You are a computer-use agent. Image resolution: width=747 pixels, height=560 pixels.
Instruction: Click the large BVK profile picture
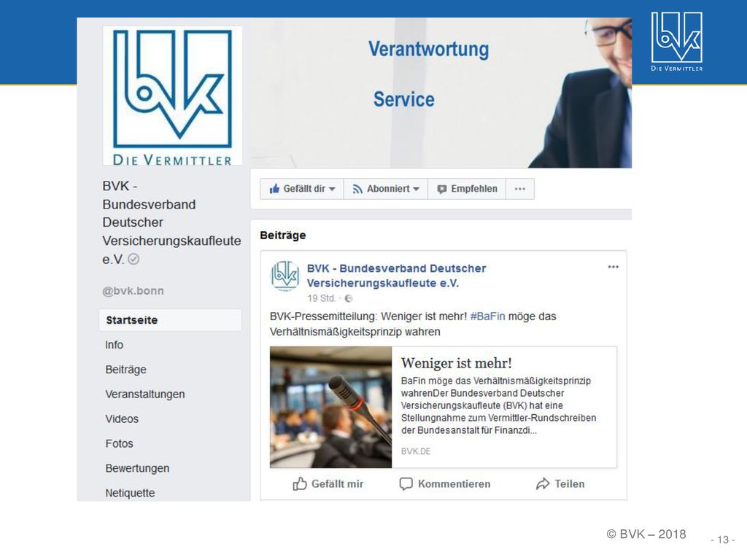pos(172,96)
